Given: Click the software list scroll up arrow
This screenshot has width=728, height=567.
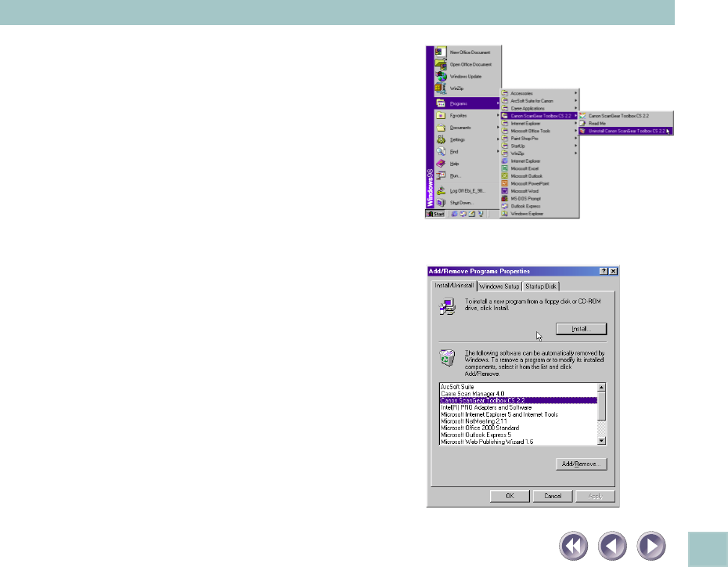Looking at the screenshot, I should coord(602,388).
